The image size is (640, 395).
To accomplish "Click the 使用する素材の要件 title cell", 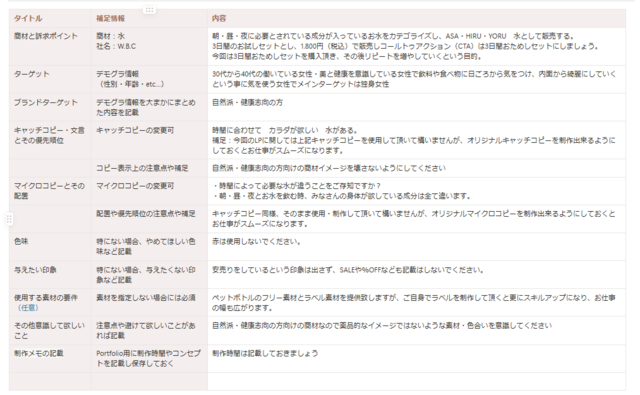I will 50,302.
